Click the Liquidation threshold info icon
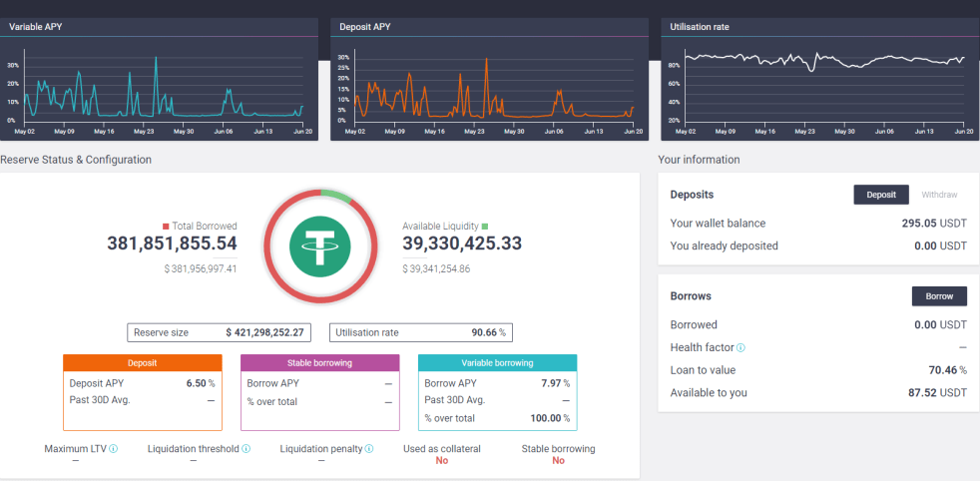 point(246,449)
